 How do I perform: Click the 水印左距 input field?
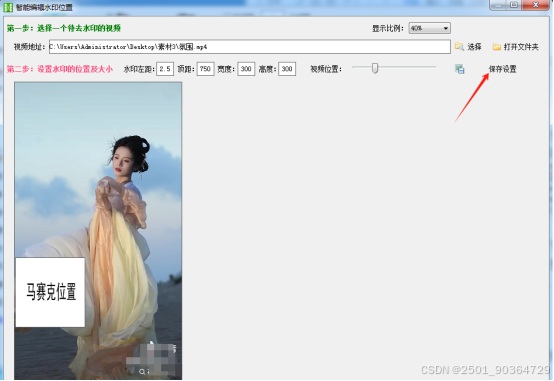[165, 69]
